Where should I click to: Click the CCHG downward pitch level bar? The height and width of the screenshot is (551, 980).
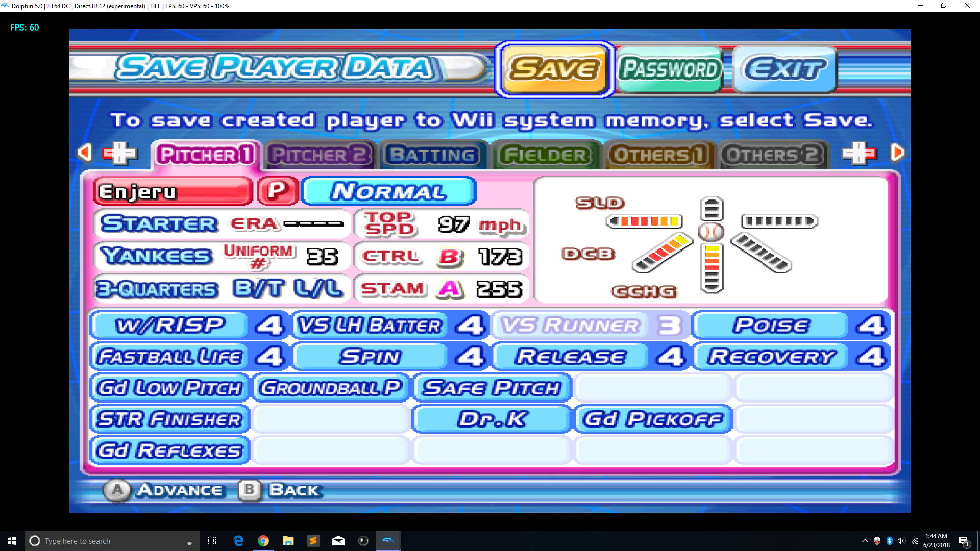[x=712, y=267]
